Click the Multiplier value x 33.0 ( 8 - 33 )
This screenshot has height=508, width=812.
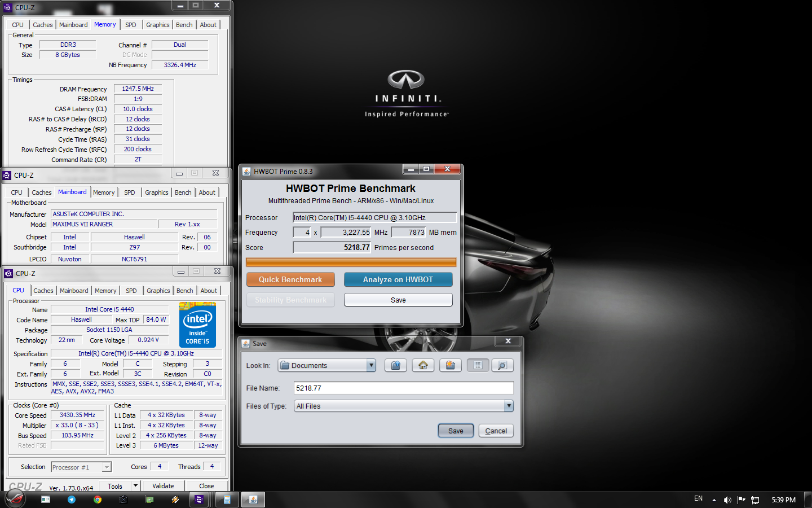point(77,425)
